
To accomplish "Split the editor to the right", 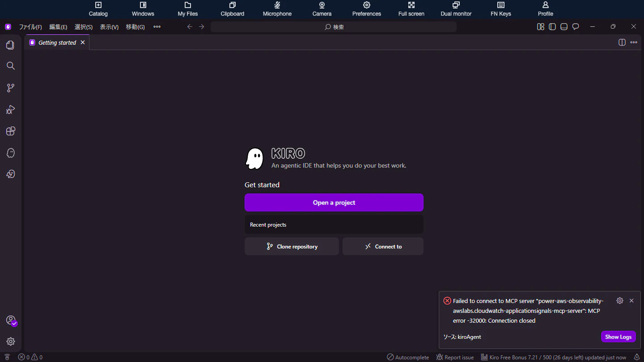I will pos(622,42).
